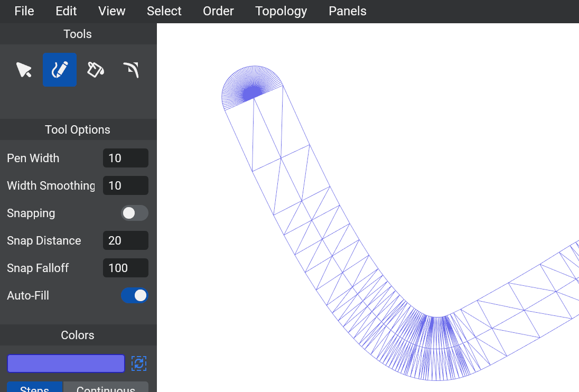Screen dimensions: 579x392
Task: Open the View menu
Action: click(x=111, y=11)
